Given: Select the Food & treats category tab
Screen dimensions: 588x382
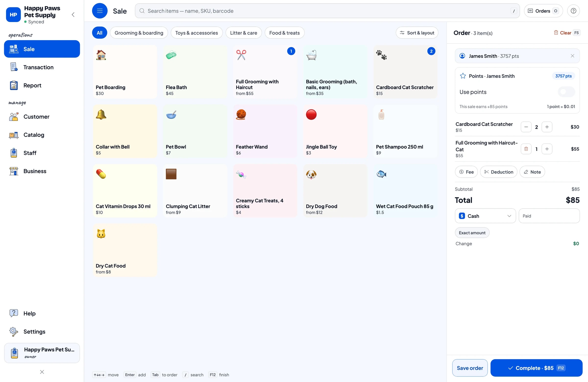Looking at the screenshot, I should 284,33.
